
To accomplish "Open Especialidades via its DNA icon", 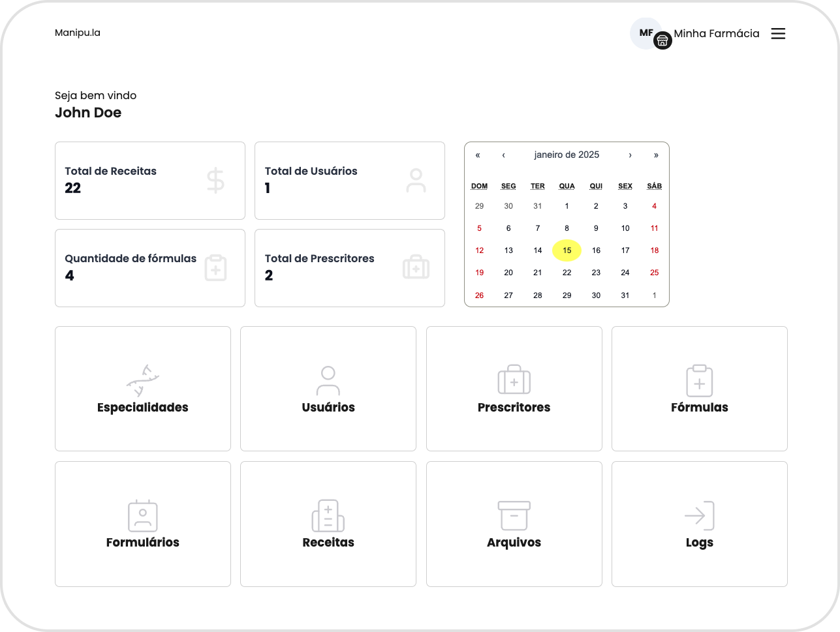I will pyautogui.click(x=142, y=380).
